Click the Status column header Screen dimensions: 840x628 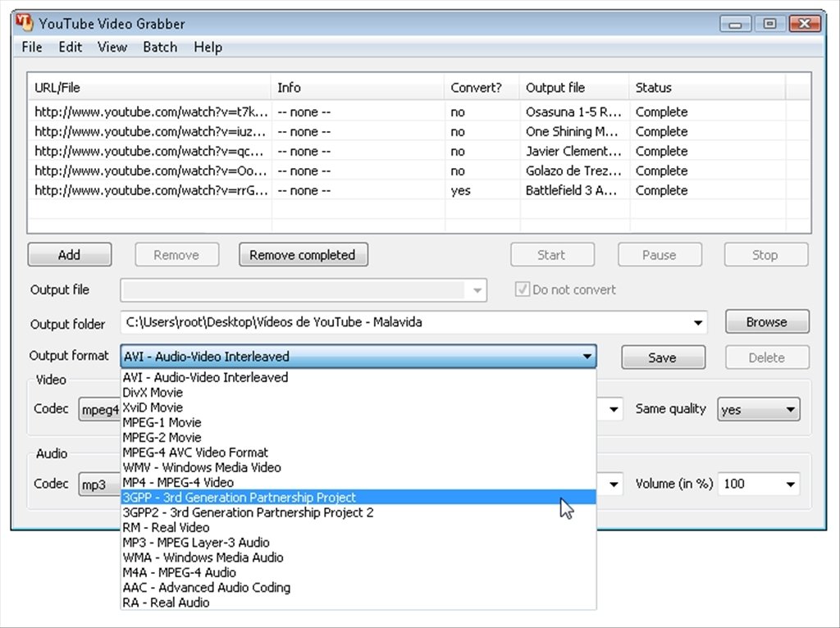pyautogui.click(x=707, y=87)
